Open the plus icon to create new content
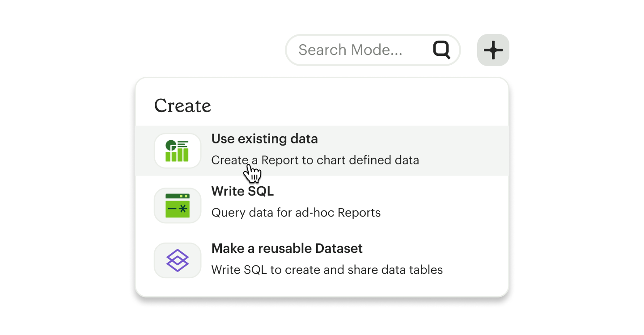 click(x=493, y=50)
